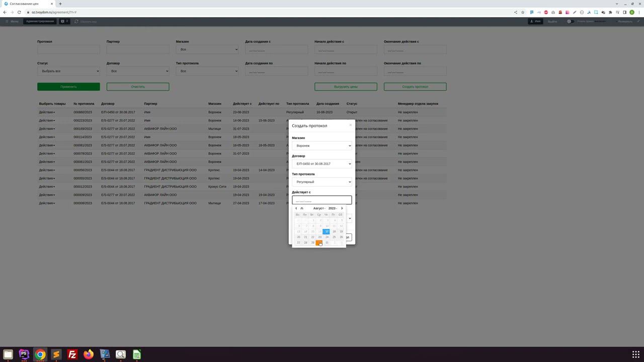The image size is (644, 362).
Task: Open Договор dropdown in the dialog
Action: (x=322, y=164)
